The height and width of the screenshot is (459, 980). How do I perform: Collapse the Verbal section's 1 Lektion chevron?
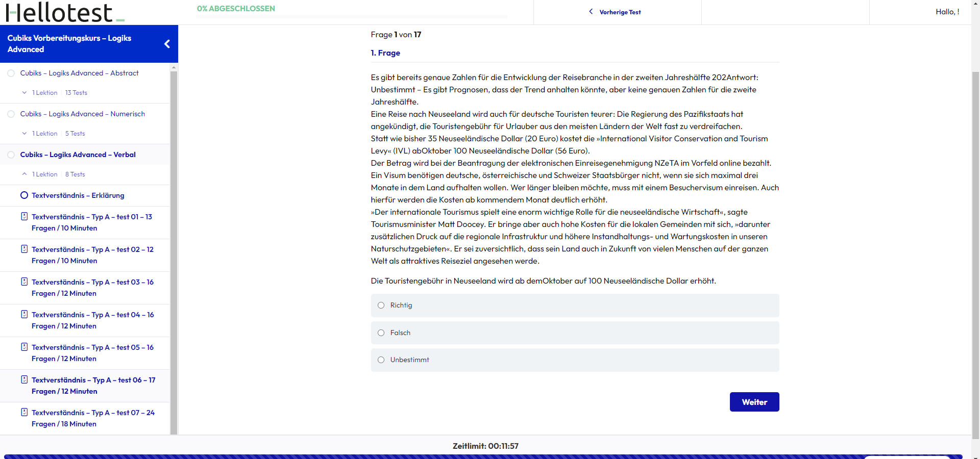click(24, 174)
